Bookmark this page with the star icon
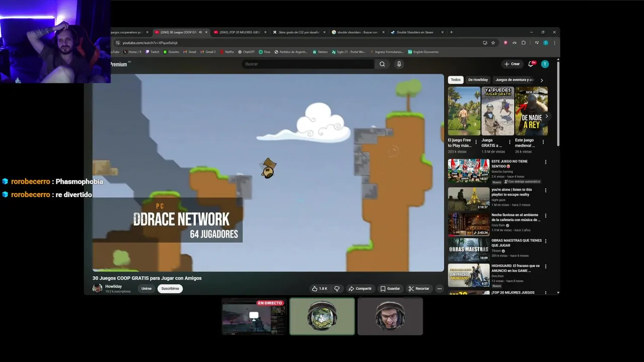 tap(493, 43)
